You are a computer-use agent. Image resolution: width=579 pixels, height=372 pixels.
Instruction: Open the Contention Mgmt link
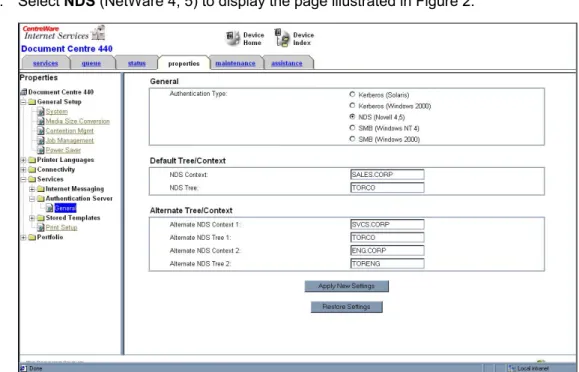tap(70, 130)
